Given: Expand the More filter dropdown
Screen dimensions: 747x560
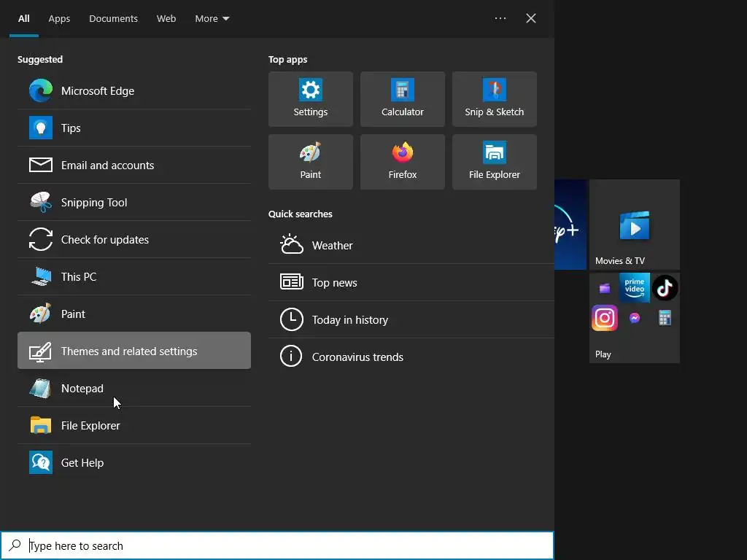Looking at the screenshot, I should pos(212,18).
